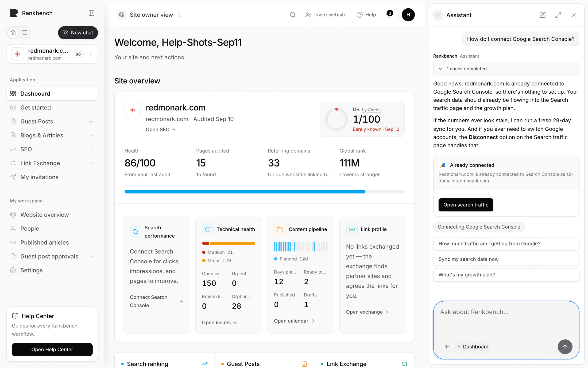Add attachment with the plus icon
The width and height of the screenshot is (588, 368).
447,347
